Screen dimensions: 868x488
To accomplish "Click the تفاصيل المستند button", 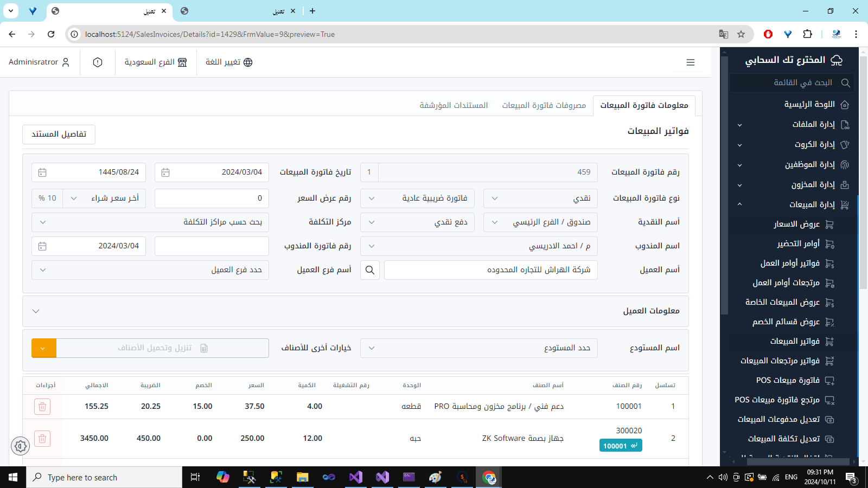I will pos(59,134).
